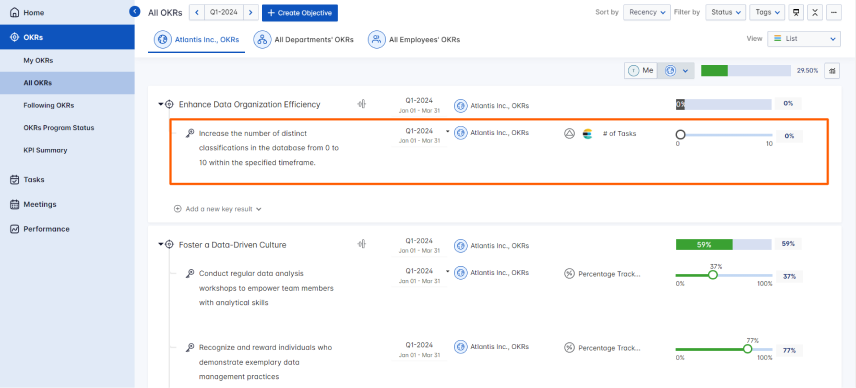Open the Recency sort dropdown

647,12
